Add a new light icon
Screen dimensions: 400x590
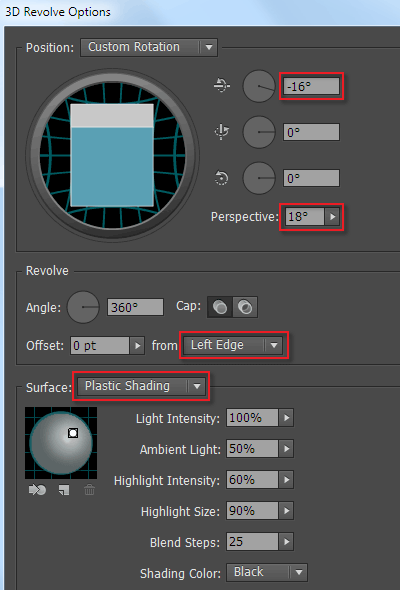click(64, 490)
